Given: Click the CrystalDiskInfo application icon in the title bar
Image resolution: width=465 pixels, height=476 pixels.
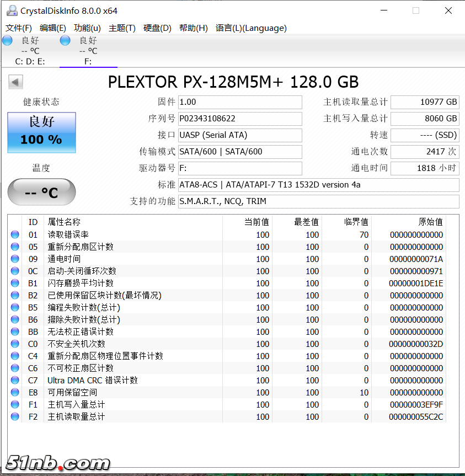Looking at the screenshot, I should [12, 10].
